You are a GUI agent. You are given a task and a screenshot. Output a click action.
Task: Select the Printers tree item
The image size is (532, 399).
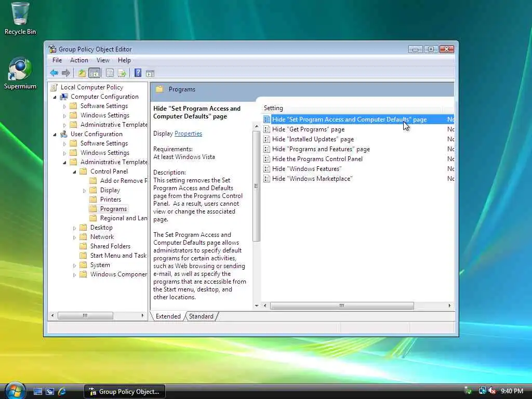click(x=110, y=199)
